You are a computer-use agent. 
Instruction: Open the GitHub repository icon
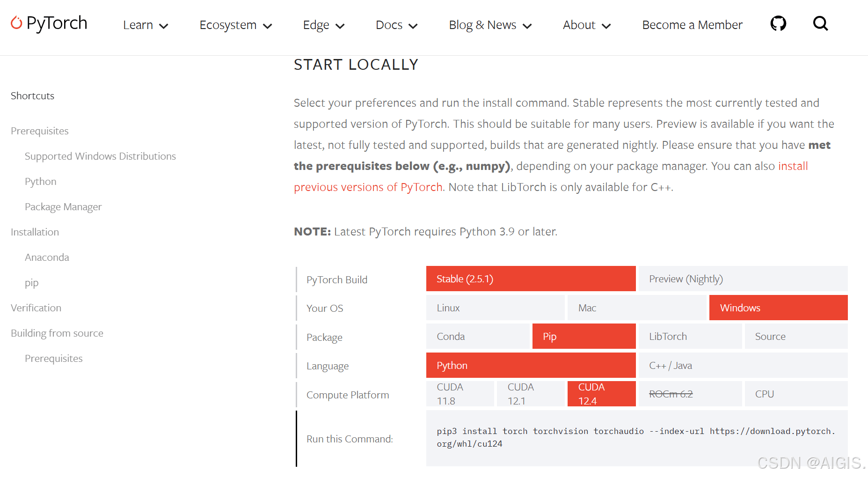point(778,23)
